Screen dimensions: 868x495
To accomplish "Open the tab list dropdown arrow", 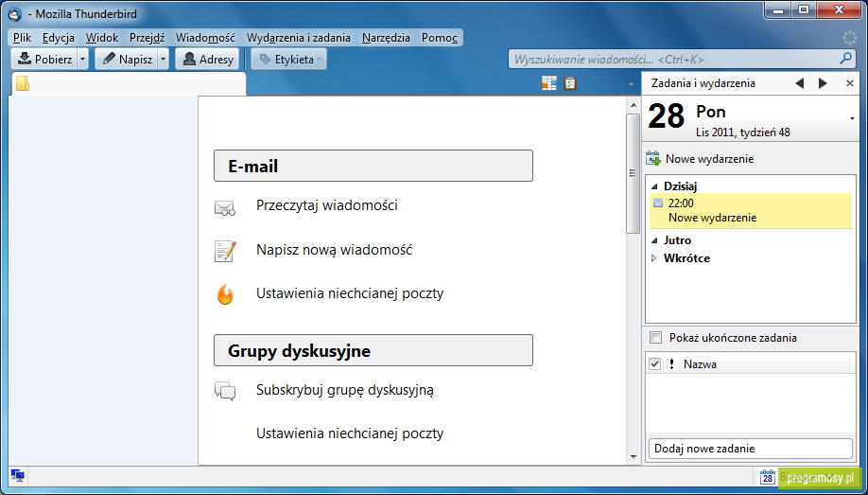I will point(631,84).
